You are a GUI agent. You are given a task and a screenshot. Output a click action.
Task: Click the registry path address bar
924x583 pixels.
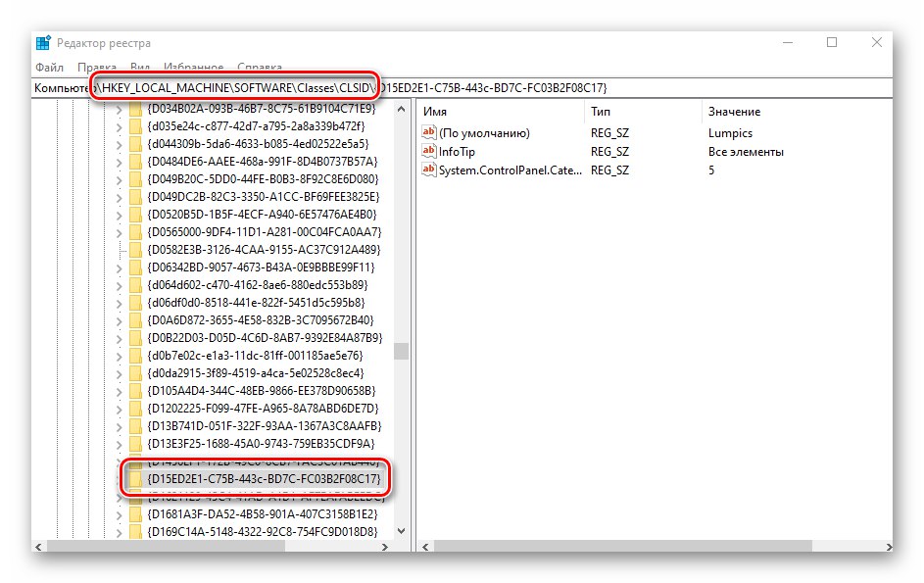pos(462,88)
